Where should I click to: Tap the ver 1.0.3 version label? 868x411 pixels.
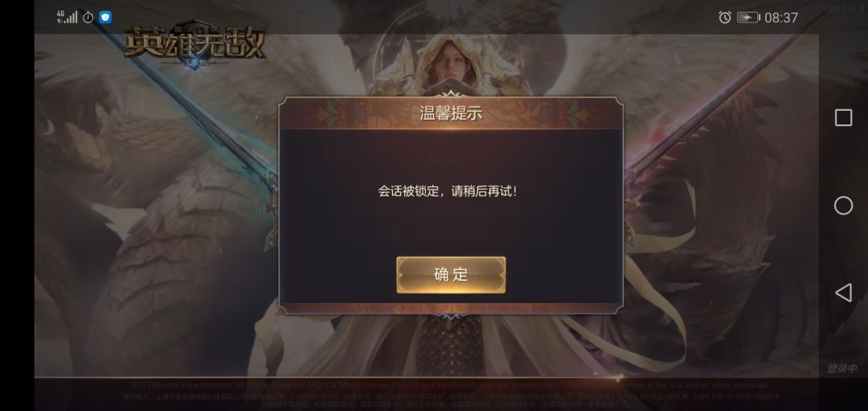tap(842, 10)
